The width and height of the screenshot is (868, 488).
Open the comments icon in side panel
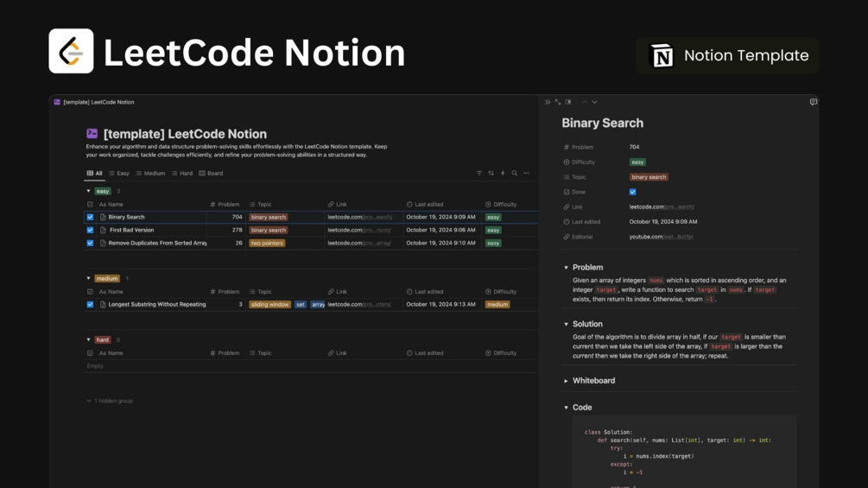coord(814,103)
